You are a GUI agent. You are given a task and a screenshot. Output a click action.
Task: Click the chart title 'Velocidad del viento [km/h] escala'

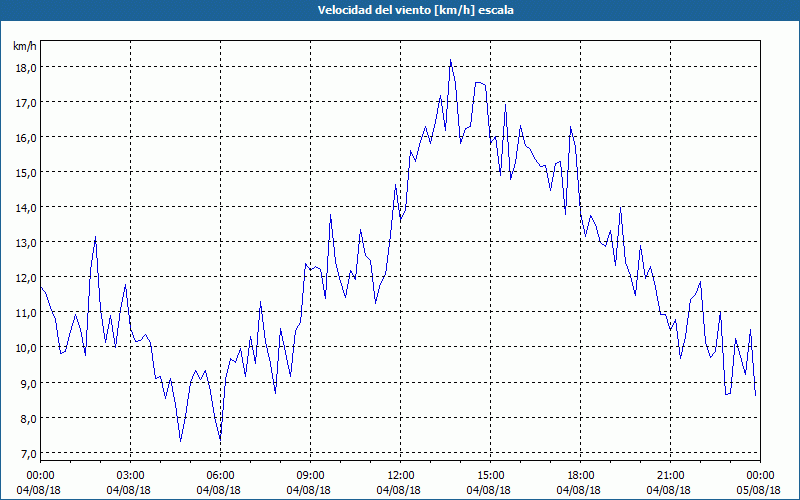(x=416, y=10)
